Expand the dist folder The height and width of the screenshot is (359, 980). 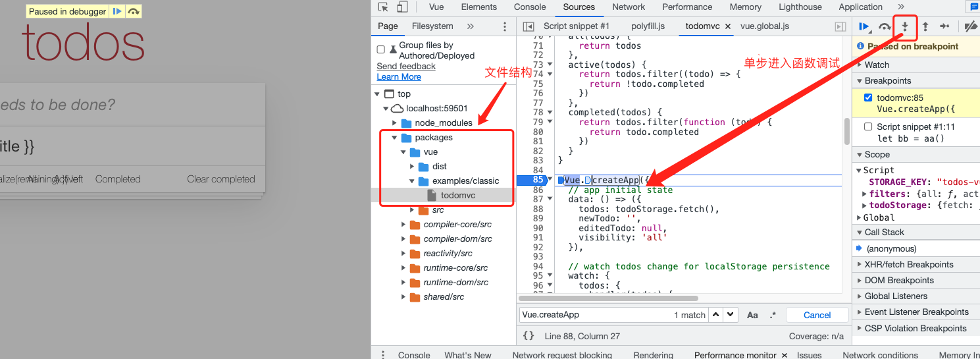tap(412, 167)
